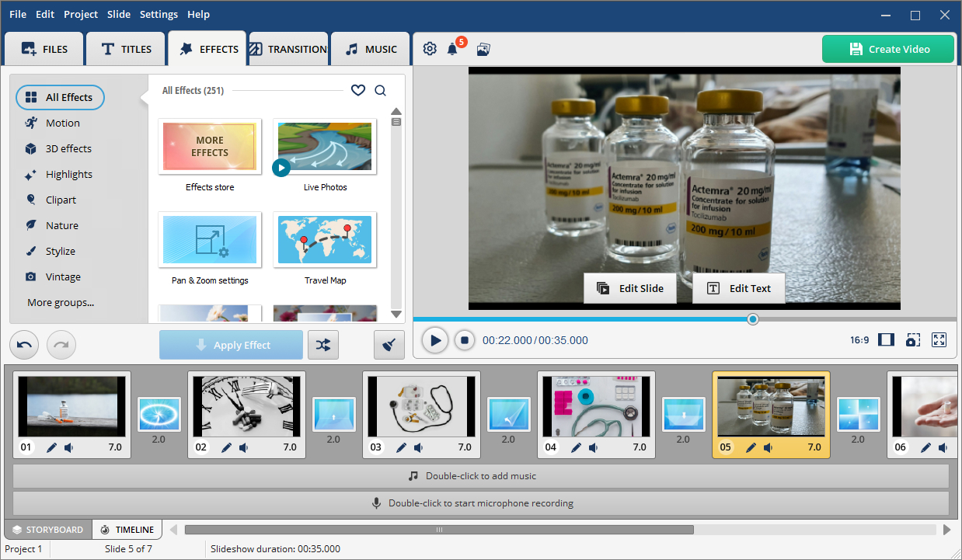Screen dimensions: 962x560
Task: Switch to the TITLES tab
Action: (x=126, y=49)
